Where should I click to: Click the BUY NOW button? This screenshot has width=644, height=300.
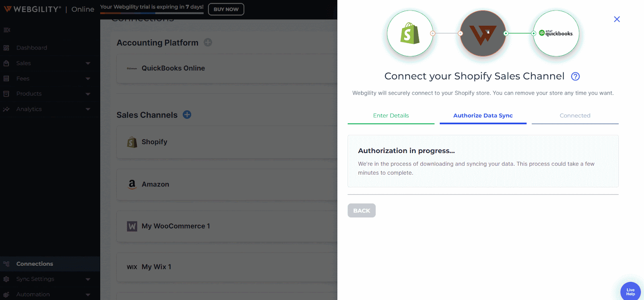[x=226, y=9]
